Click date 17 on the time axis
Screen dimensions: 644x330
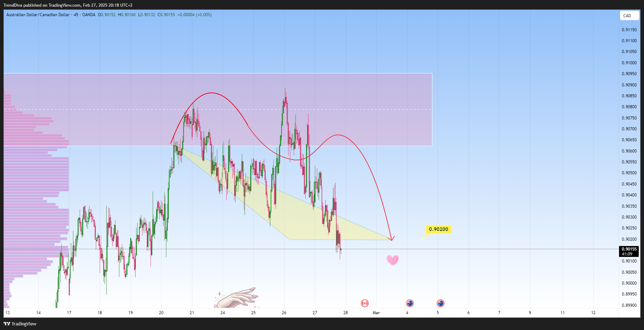tap(69, 313)
